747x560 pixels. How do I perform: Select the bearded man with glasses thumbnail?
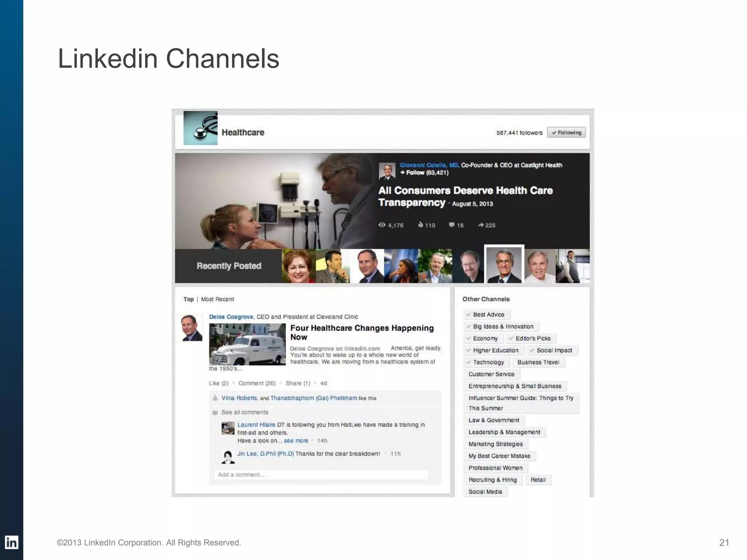[469, 266]
